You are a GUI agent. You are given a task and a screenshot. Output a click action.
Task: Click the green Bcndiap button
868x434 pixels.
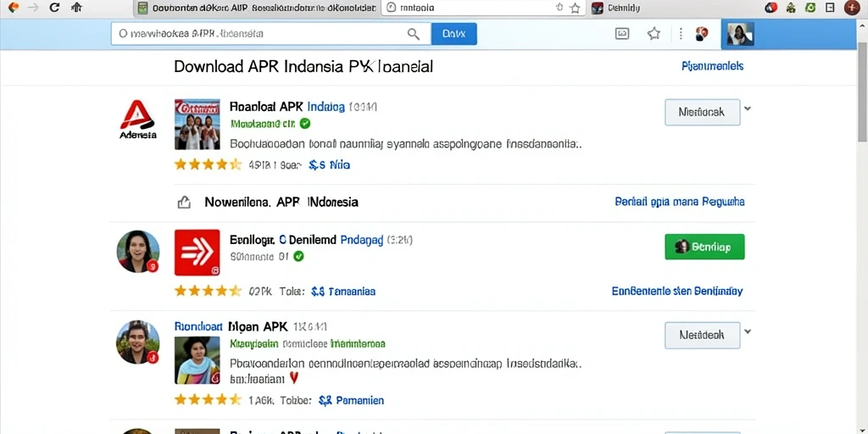point(704,247)
